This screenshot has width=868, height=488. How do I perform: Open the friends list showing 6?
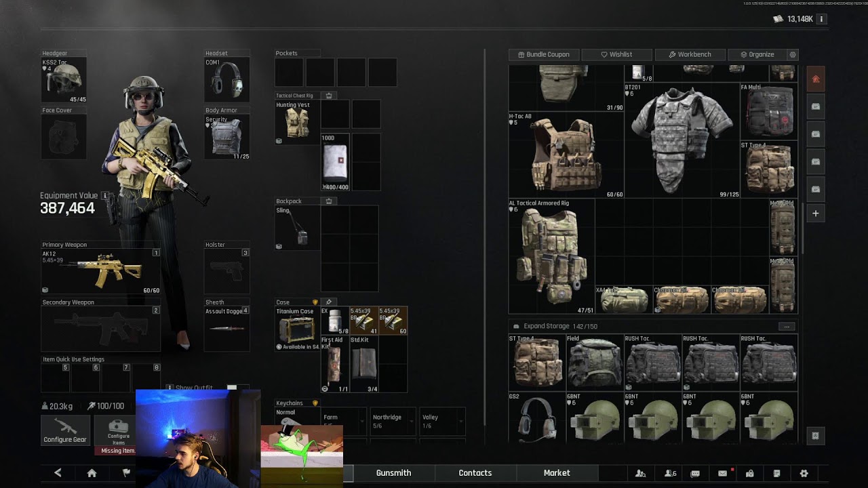671,473
